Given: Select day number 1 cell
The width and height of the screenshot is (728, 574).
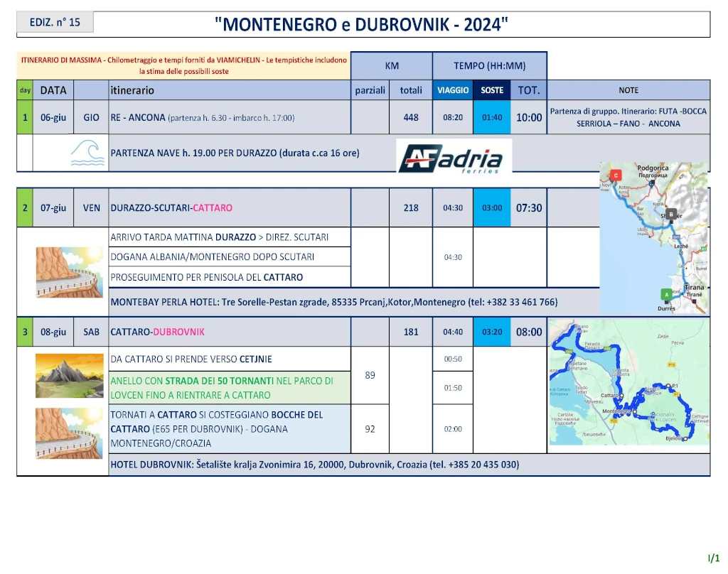Looking at the screenshot, I should (25, 117).
